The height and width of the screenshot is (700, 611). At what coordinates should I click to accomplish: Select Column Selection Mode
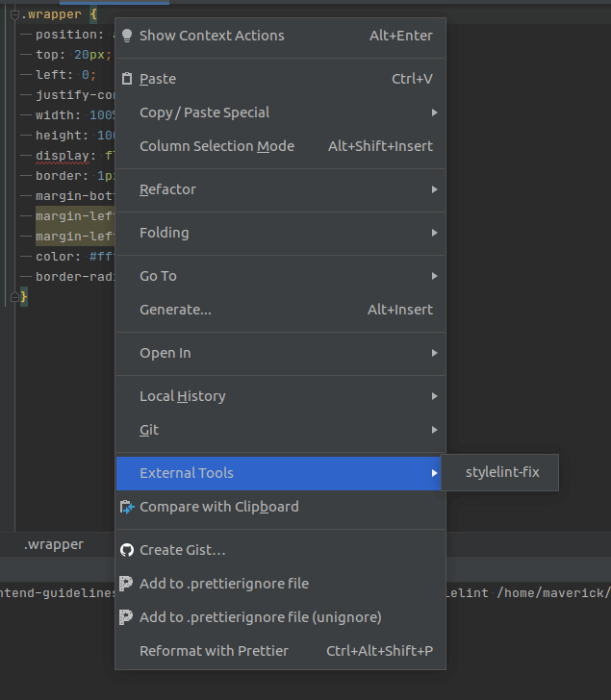point(216,146)
